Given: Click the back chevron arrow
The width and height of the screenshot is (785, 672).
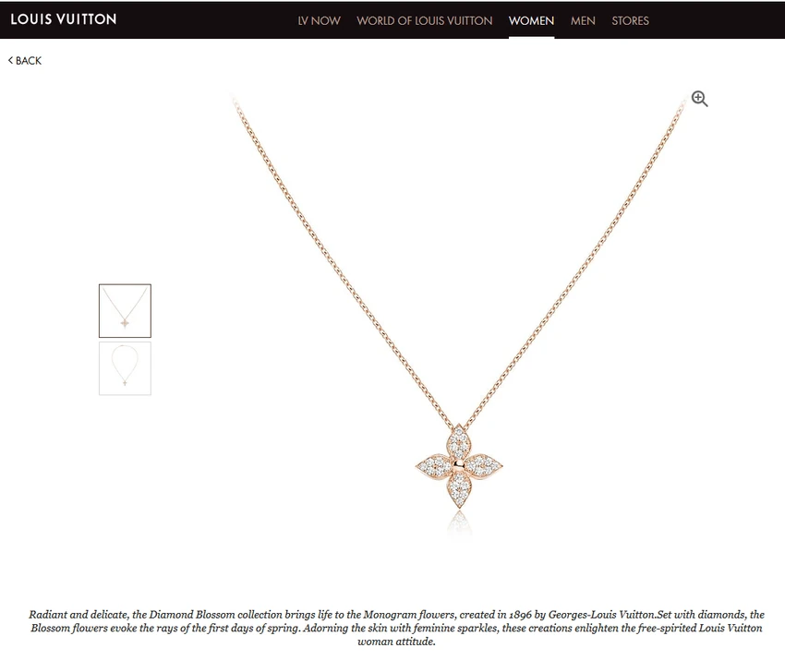Looking at the screenshot, I should [10, 61].
